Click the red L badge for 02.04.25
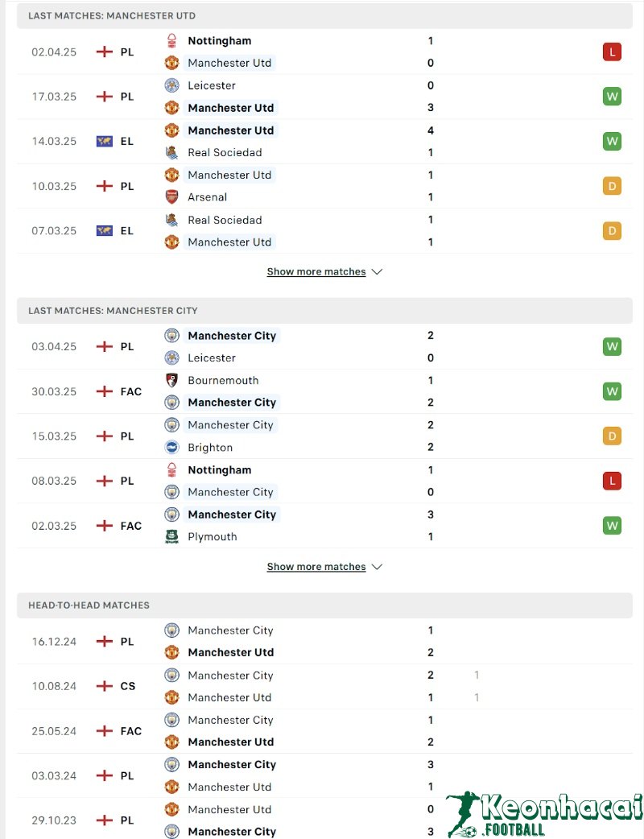The height and width of the screenshot is (839, 644). coord(612,52)
